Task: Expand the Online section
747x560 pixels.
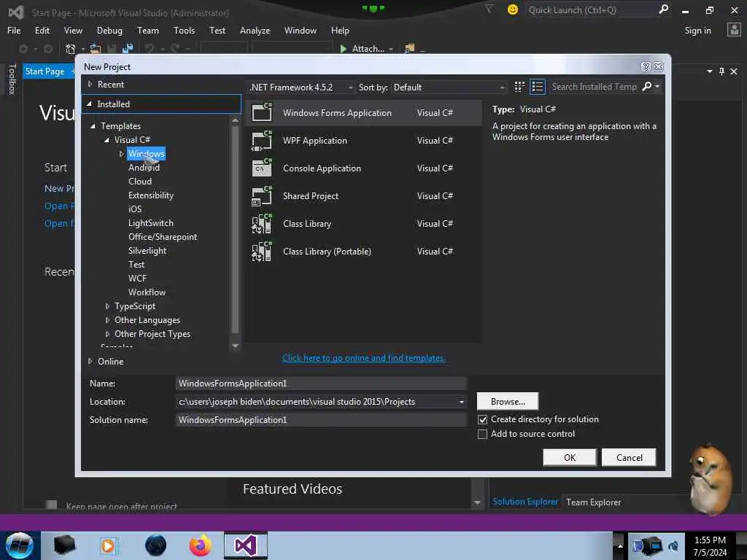Action: [x=90, y=362]
